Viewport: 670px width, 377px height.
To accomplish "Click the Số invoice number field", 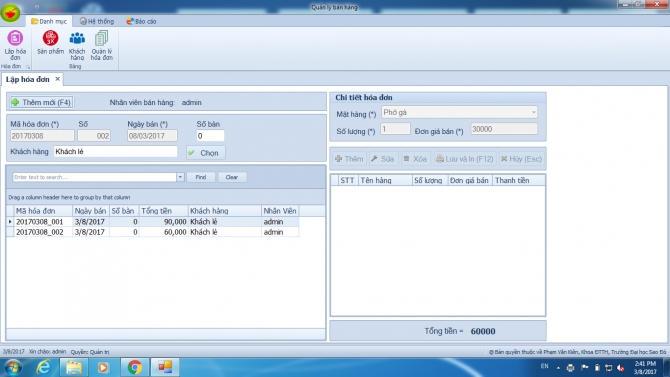I will coord(94,136).
